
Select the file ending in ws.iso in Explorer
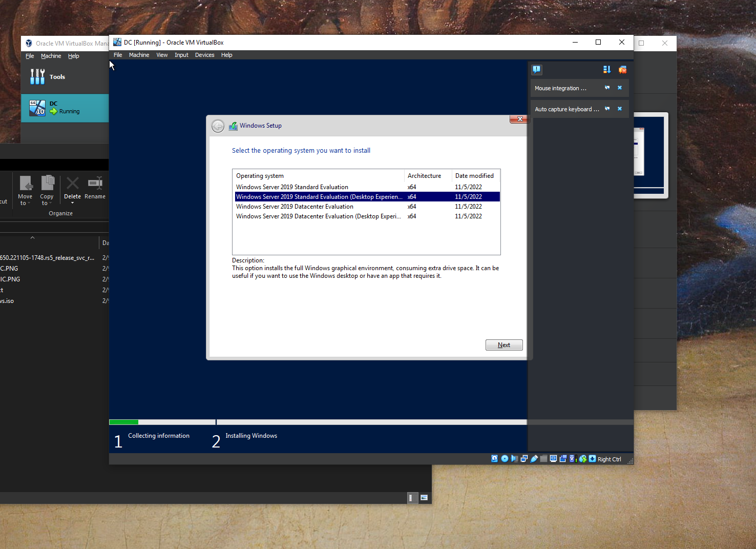click(7, 301)
